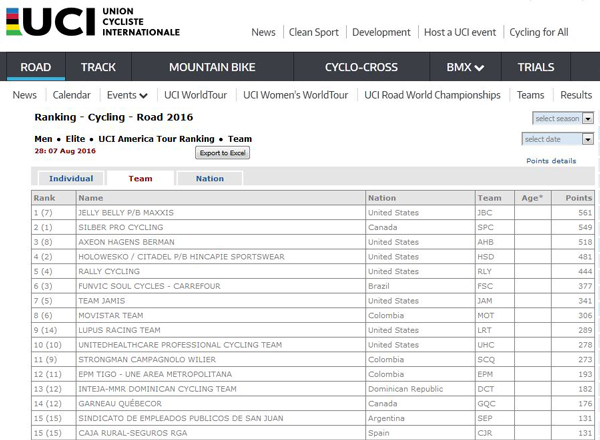Image resolution: width=600 pixels, height=440 pixels.
Task: Open News in the Road submenu
Action: pos(24,95)
